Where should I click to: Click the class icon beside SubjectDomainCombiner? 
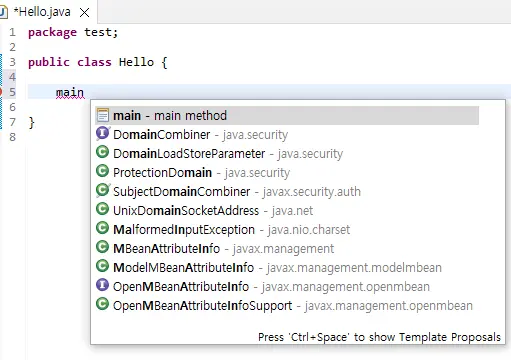coord(102,190)
